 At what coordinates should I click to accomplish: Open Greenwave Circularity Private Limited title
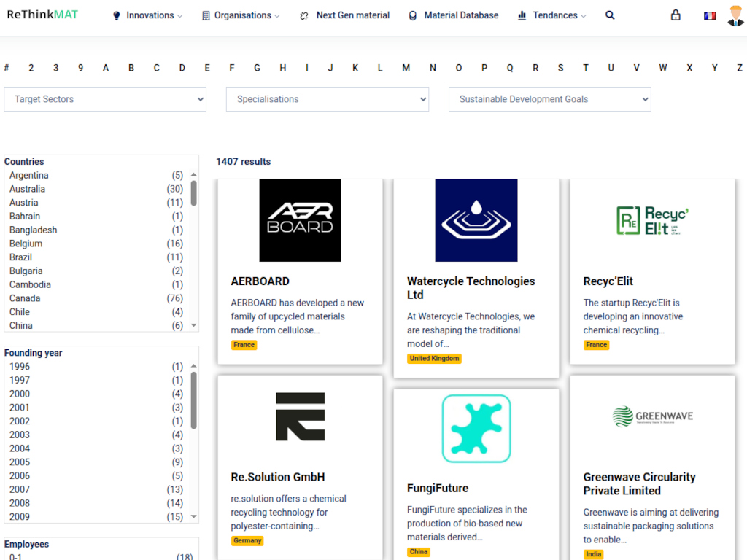639,484
